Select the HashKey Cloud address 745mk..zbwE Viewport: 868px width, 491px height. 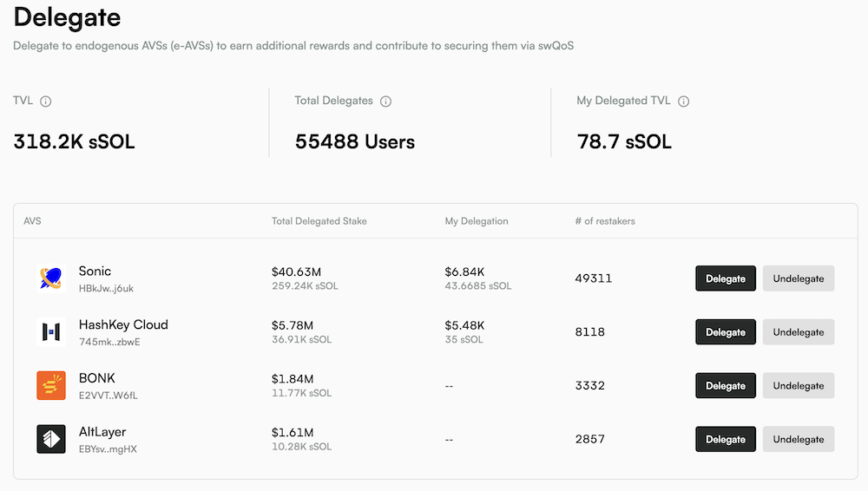pyautogui.click(x=109, y=342)
